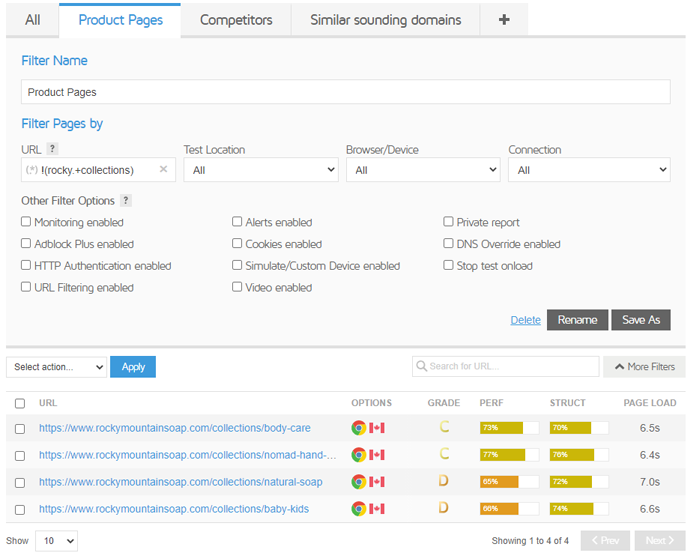Click the Prev pagination button
This screenshot has width=694, height=556.
pos(605,541)
